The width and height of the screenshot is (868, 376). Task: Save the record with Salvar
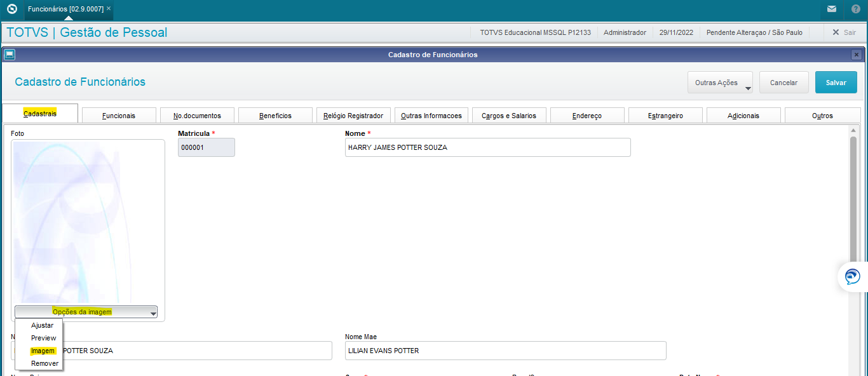pyautogui.click(x=836, y=83)
